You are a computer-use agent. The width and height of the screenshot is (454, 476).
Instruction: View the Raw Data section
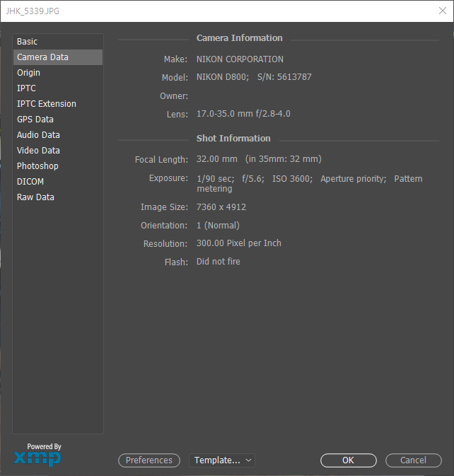click(x=58, y=197)
